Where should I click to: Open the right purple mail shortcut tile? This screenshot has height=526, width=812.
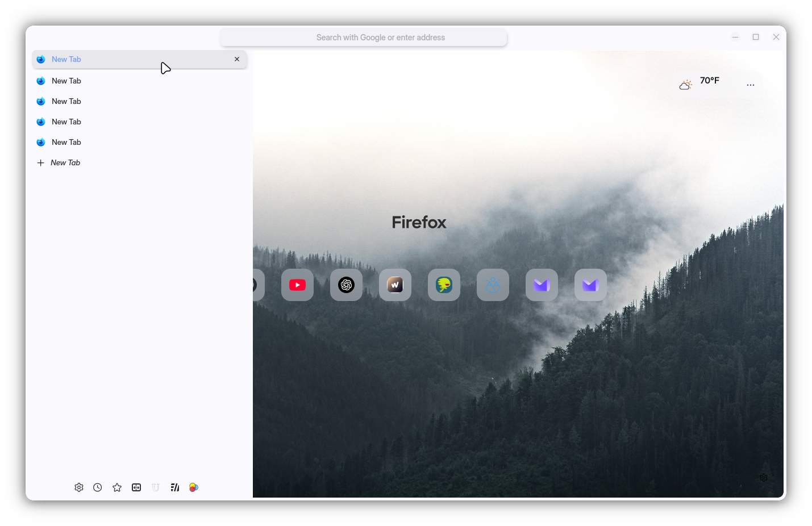point(590,285)
